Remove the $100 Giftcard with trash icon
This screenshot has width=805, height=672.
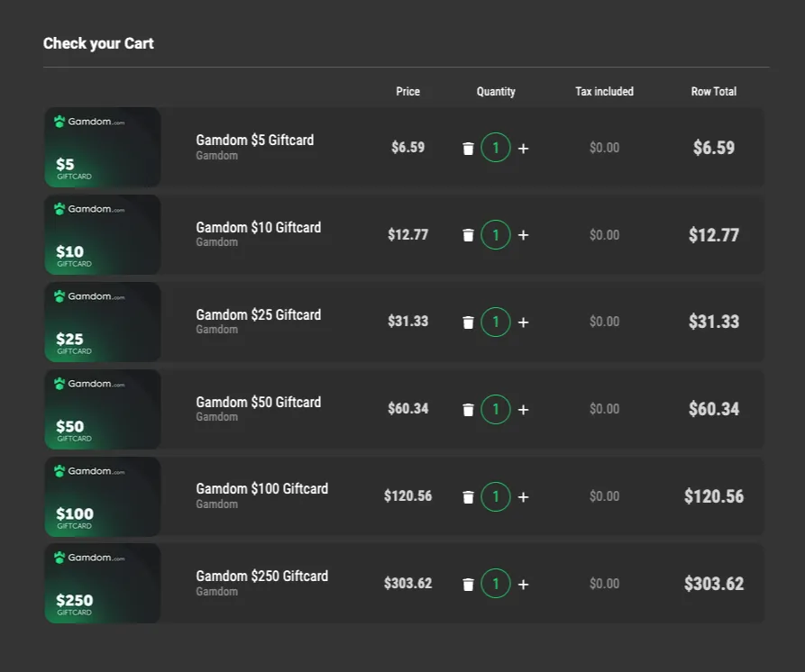(468, 496)
